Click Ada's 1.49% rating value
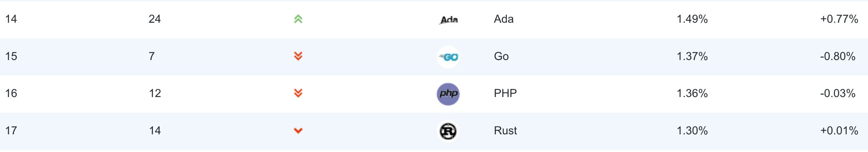868x152 pixels. point(692,19)
